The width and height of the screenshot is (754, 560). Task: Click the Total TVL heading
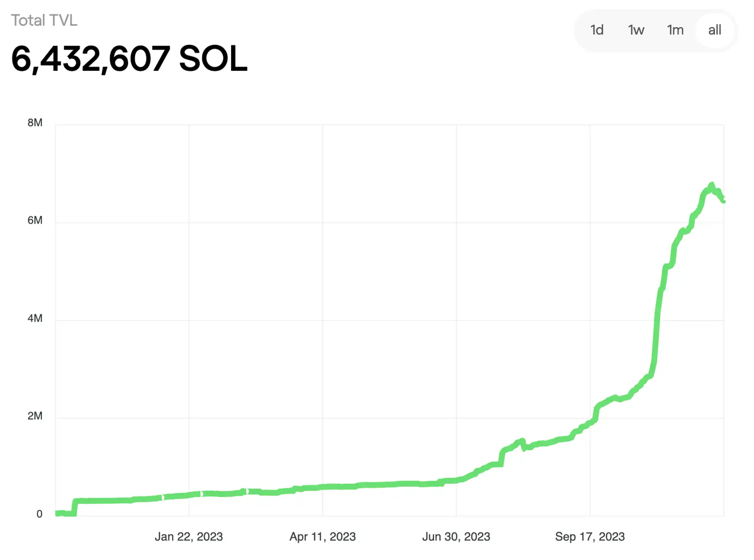pyautogui.click(x=44, y=20)
